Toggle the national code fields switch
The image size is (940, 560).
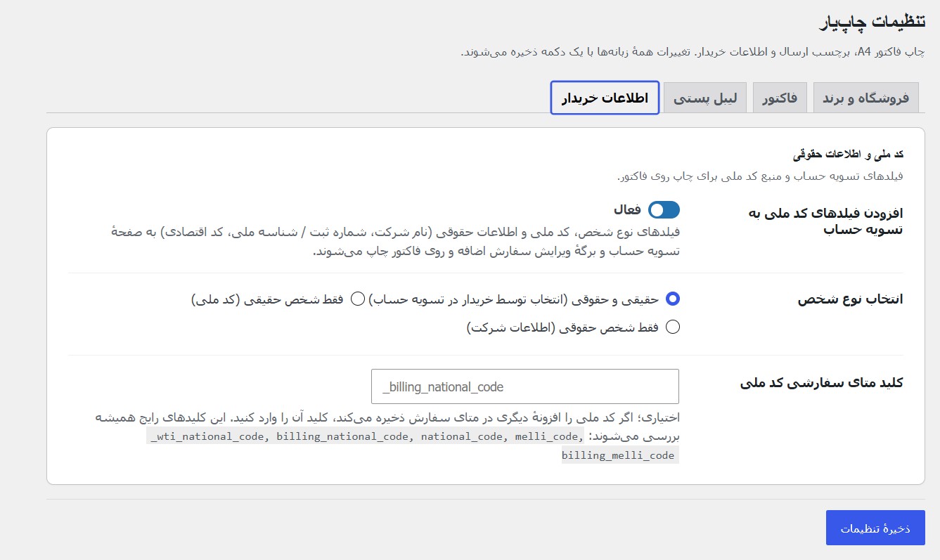664,209
